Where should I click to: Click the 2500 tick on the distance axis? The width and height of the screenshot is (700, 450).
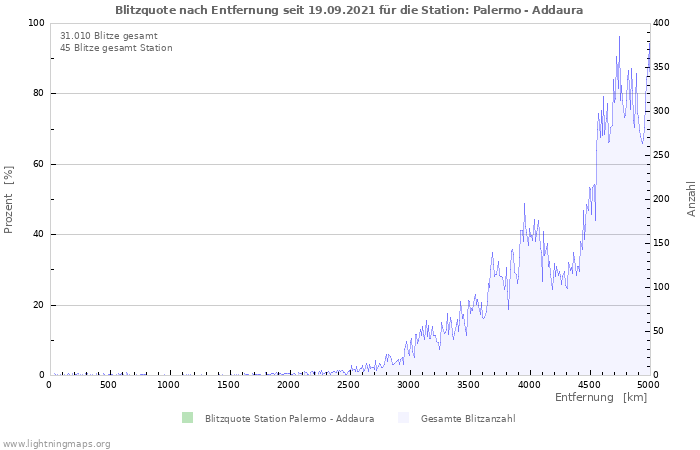(x=348, y=384)
